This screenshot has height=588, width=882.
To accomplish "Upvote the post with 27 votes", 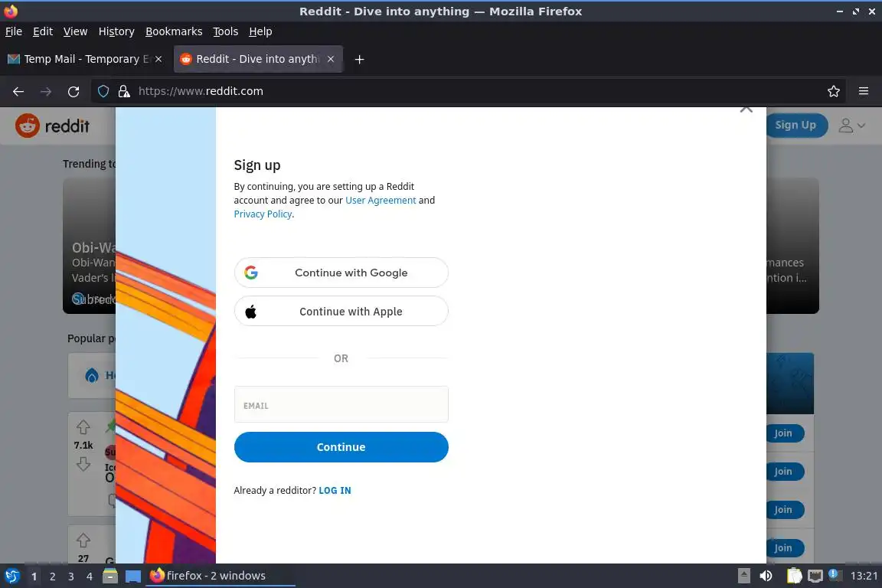I will 83,541.
